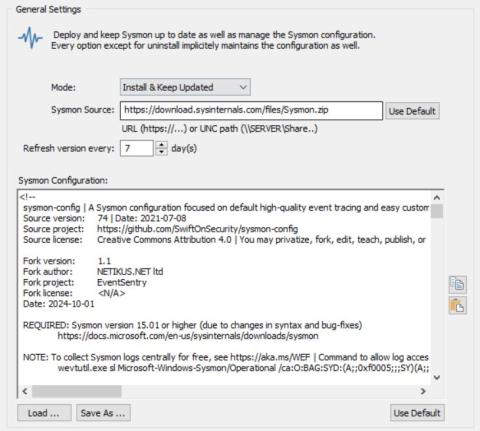Click configuration vertical scrollbar down arrow

[437, 377]
